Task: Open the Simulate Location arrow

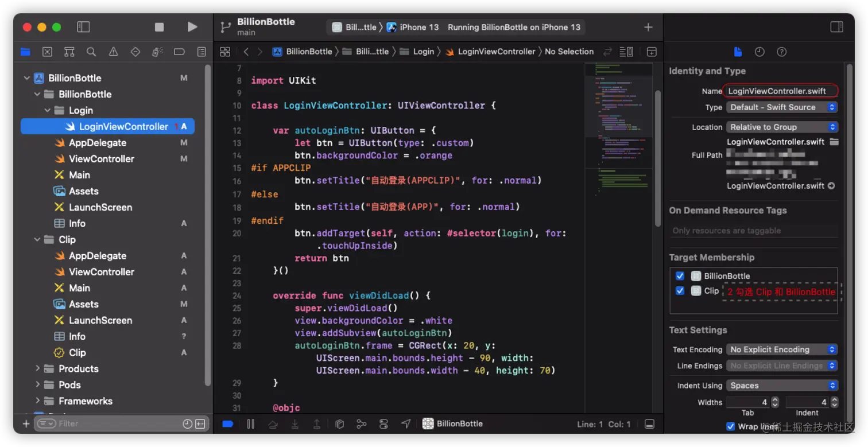Action: [406, 424]
